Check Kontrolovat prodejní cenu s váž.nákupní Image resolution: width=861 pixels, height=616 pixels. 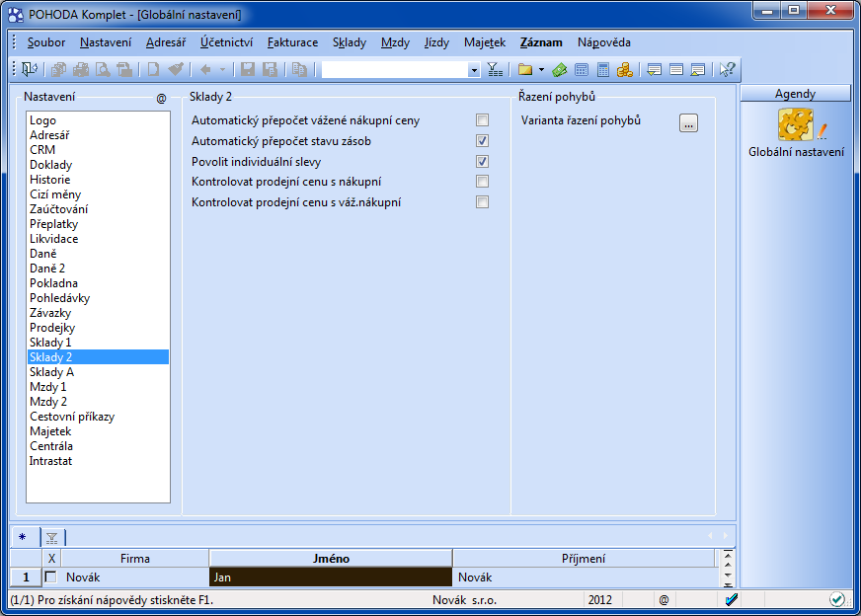482,202
